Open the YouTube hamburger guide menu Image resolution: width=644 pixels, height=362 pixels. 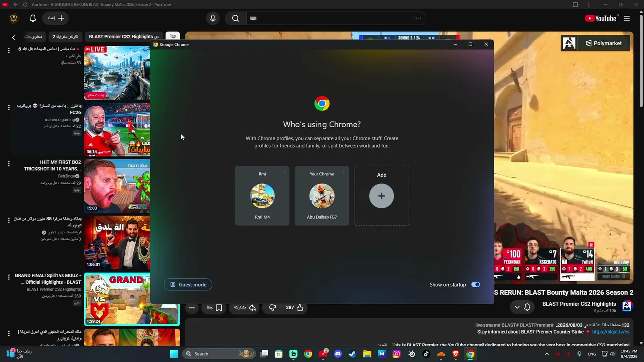(627, 18)
